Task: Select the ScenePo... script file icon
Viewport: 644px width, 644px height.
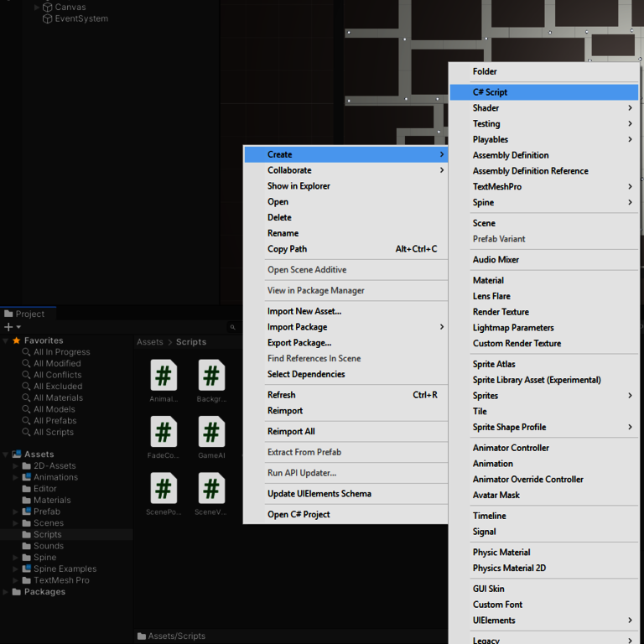Action: tap(164, 488)
